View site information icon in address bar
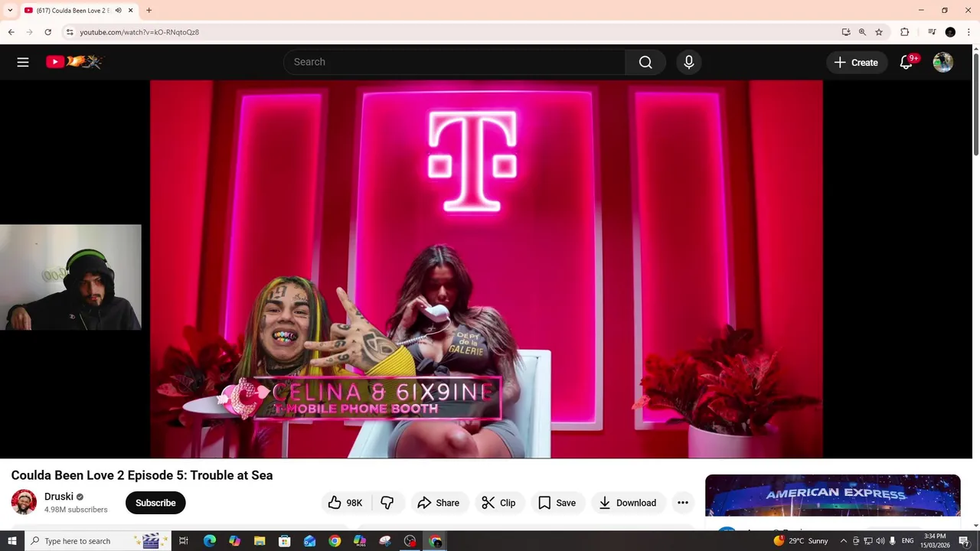The width and height of the screenshot is (980, 551). click(70, 32)
